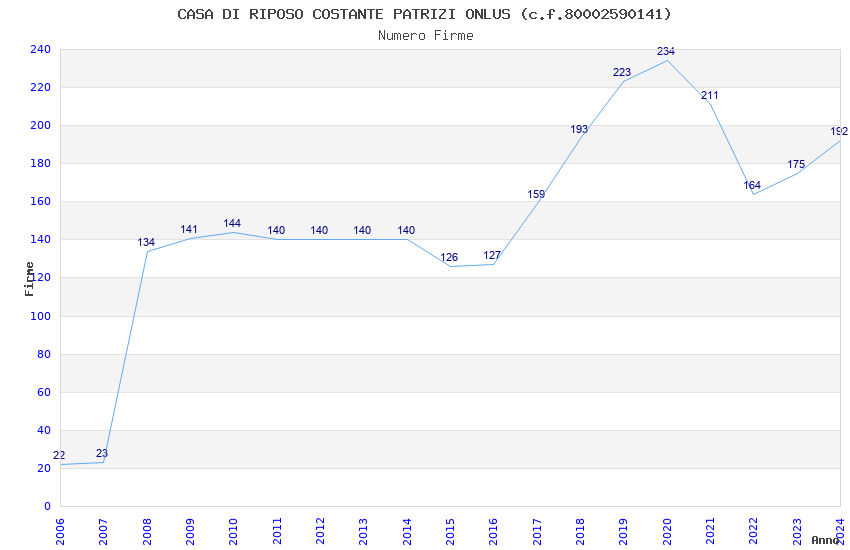Click the data label 193 for 2018
Screen dimensions: 850x550
click(579, 129)
